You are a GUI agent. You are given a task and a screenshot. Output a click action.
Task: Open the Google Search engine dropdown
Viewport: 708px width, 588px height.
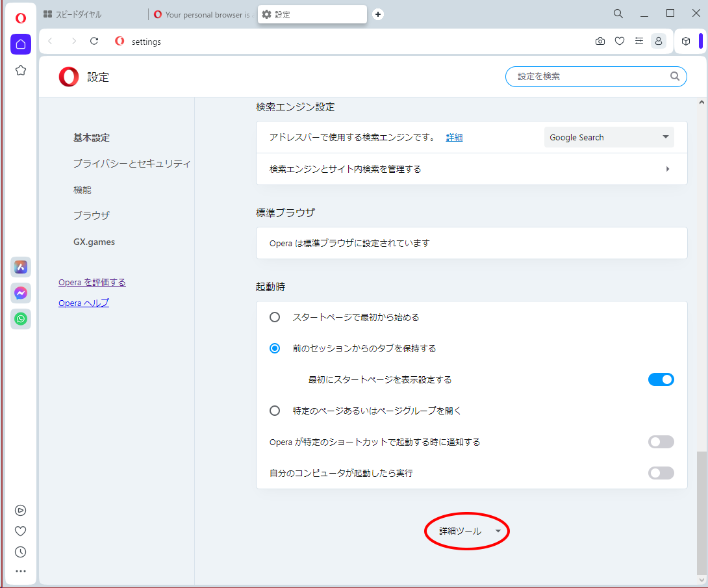(x=609, y=137)
